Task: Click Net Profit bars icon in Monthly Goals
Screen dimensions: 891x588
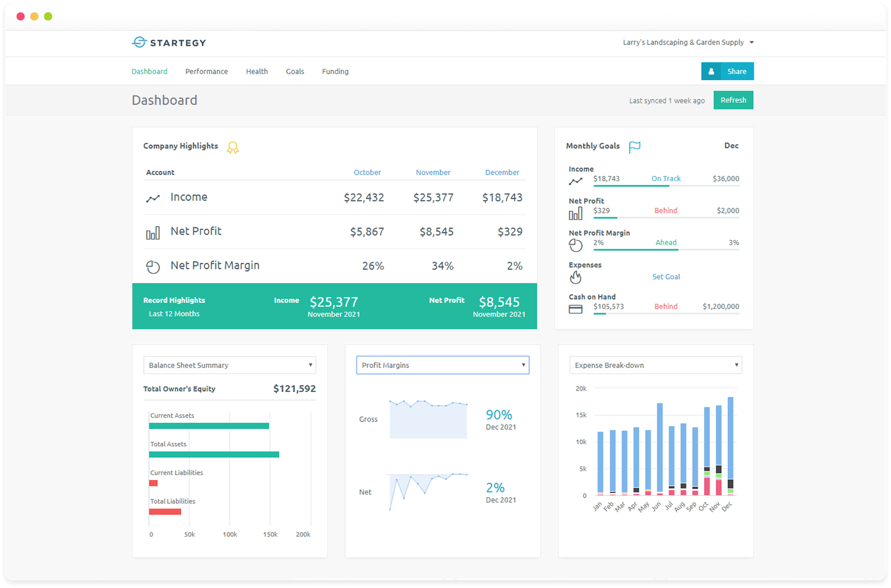Action: (575, 213)
